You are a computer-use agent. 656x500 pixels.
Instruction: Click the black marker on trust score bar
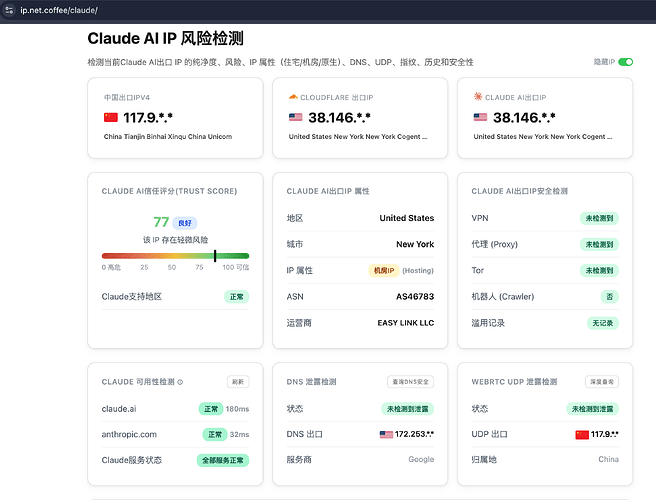pos(215,256)
